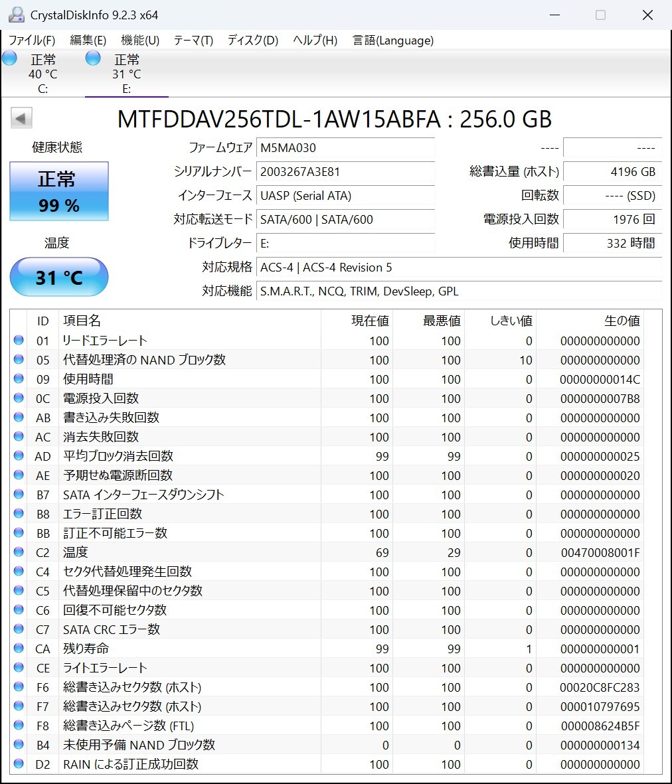Click the 31 °C temperature button
The image size is (672, 784).
pyautogui.click(x=59, y=277)
